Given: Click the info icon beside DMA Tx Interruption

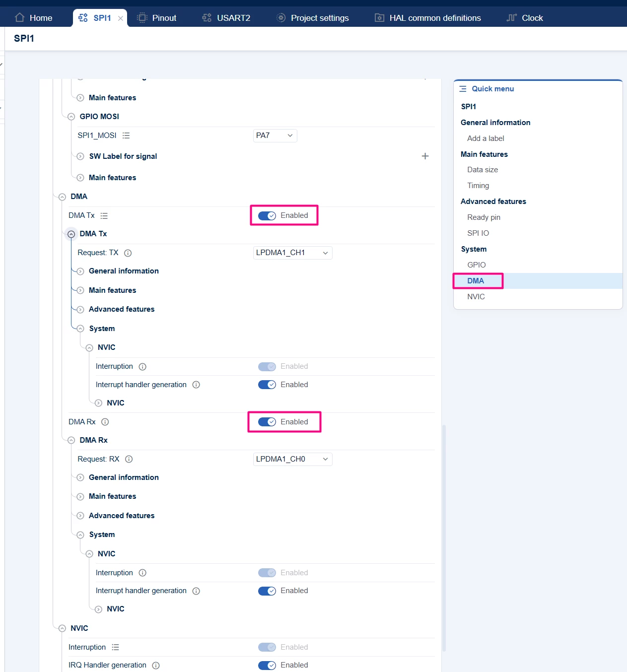Looking at the screenshot, I should (142, 367).
